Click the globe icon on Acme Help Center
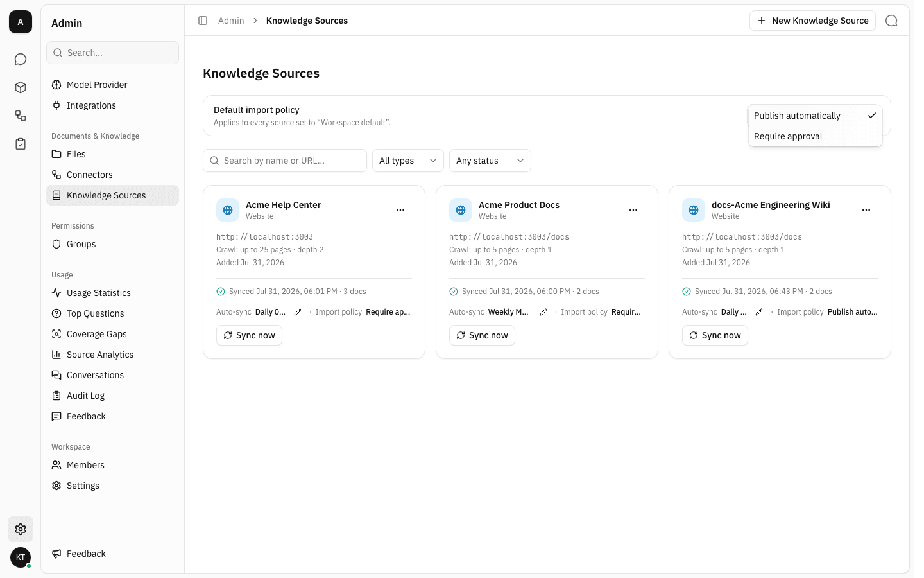924x578 pixels. (x=228, y=210)
